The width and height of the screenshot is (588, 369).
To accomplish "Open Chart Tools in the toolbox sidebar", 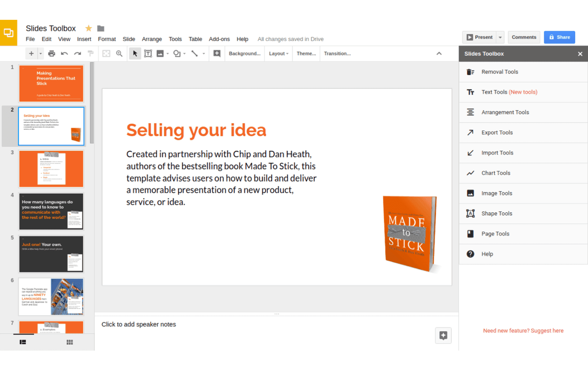I will coord(496,173).
